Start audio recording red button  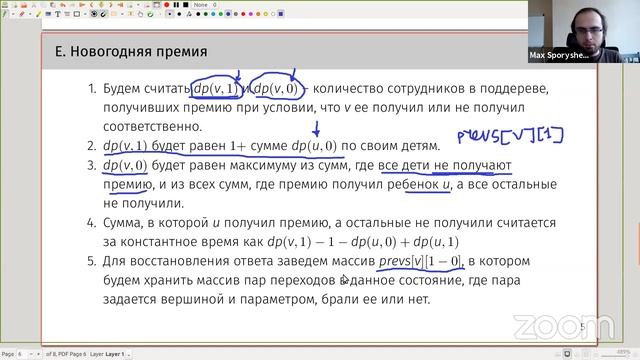tap(167, 5)
